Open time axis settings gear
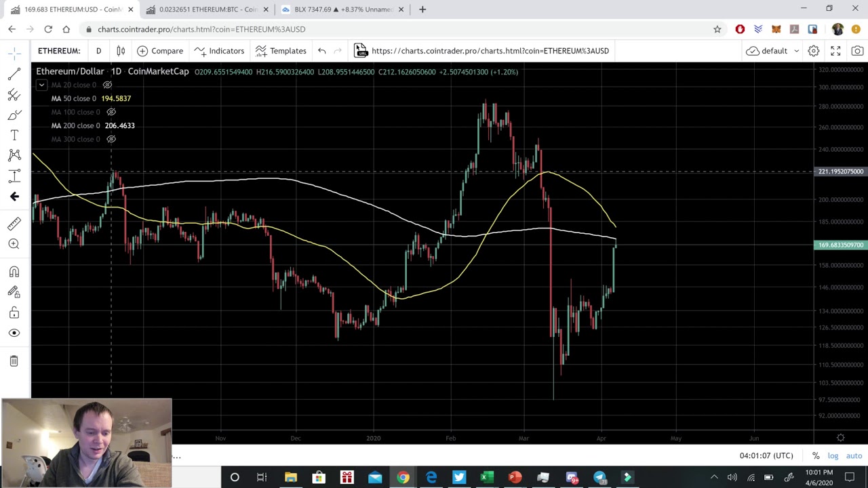Viewport: 868px width, 488px height. (841, 438)
